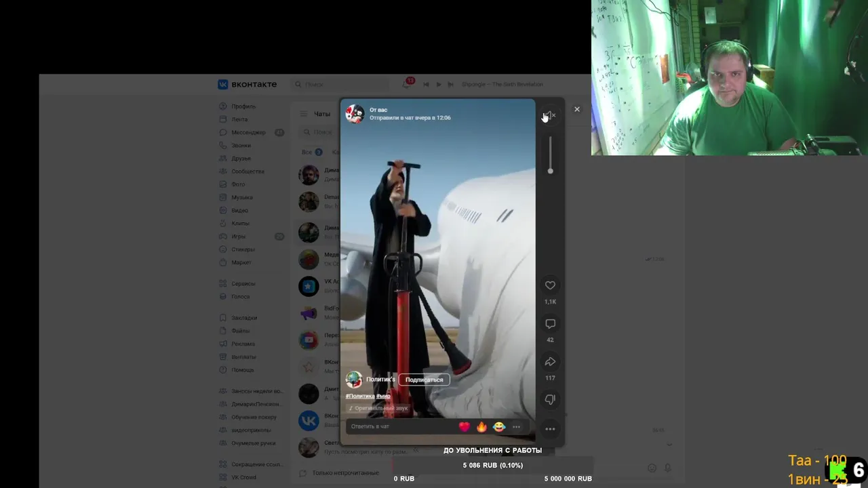Open Видео in the sidebar
868x488 pixels.
point(239,210)
